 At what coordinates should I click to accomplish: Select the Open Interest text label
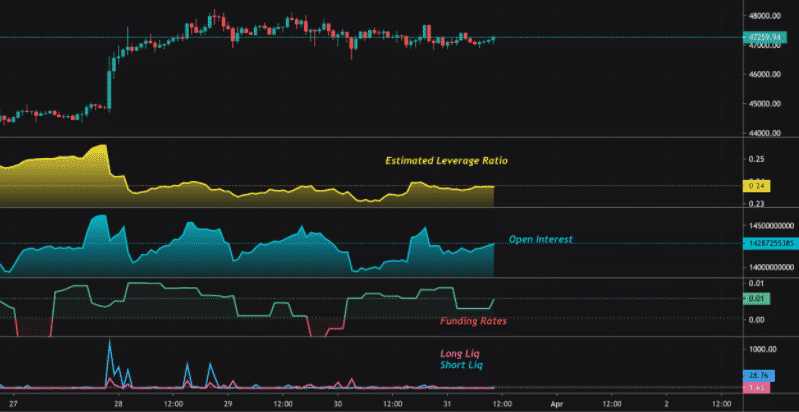click(541, 239)
